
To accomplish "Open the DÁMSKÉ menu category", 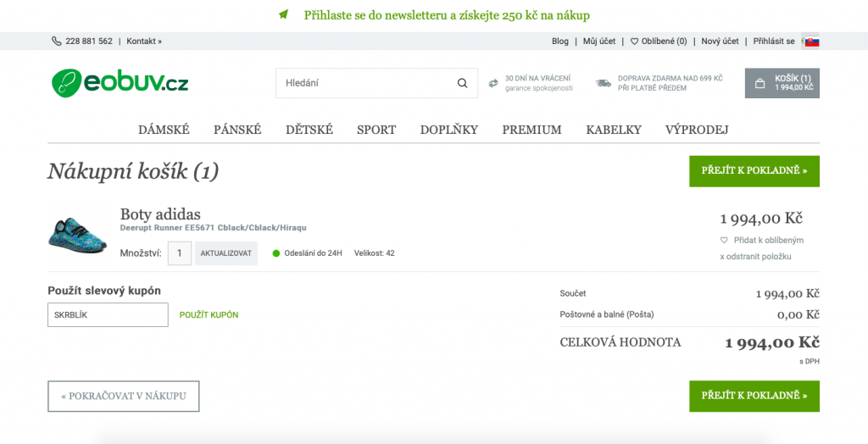I will click(x=164, y=130).
